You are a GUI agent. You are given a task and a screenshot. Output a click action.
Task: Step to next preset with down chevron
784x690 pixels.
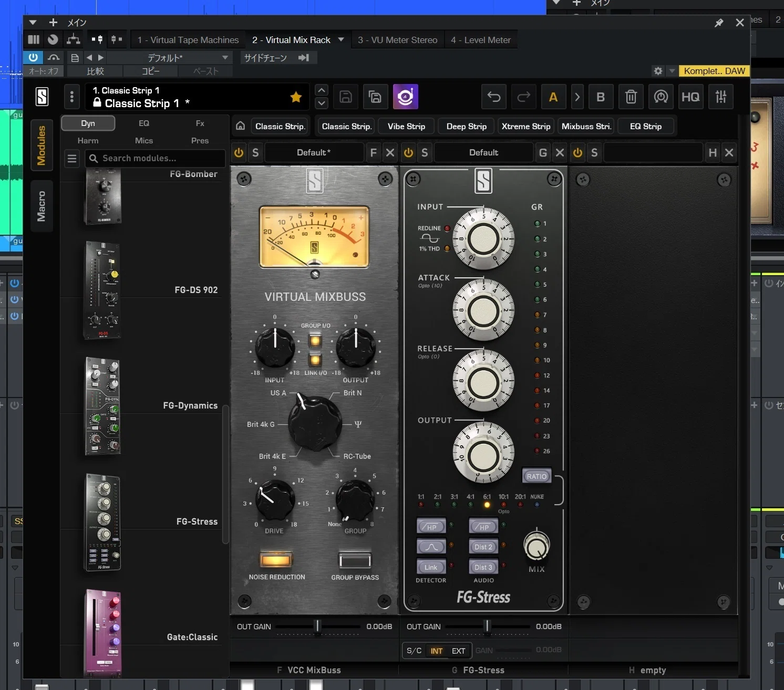tap(322, 103)
